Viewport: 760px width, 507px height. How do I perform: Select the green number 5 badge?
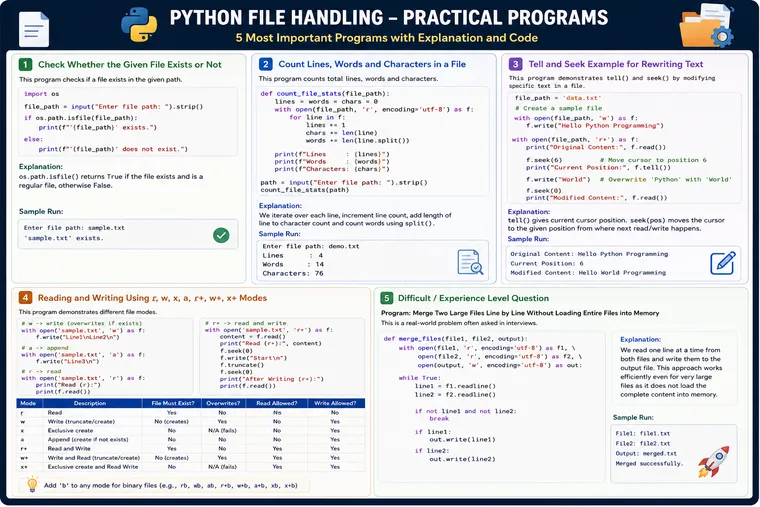(386, 298)
